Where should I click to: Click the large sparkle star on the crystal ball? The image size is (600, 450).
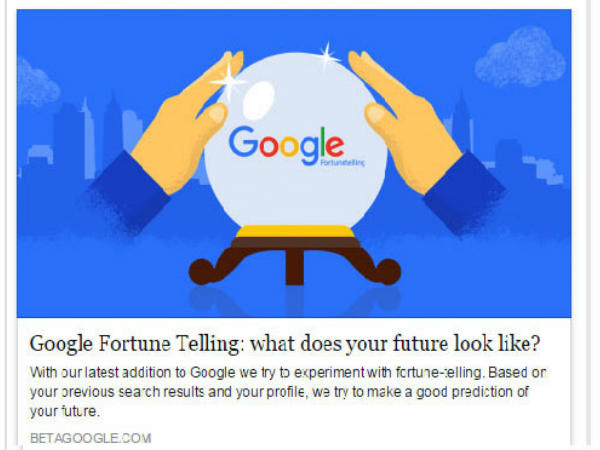(x=227, y=82)
